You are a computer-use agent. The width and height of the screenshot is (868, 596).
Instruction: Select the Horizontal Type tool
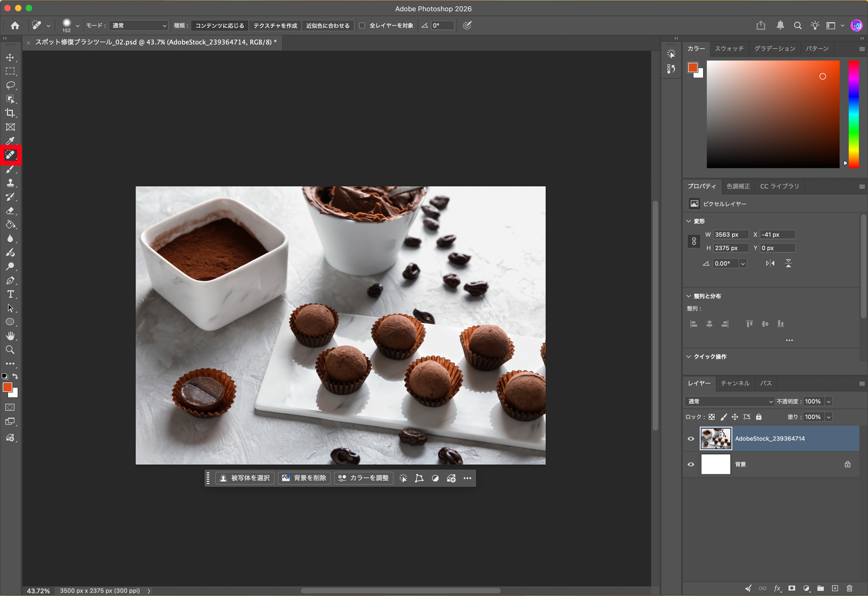10,294
